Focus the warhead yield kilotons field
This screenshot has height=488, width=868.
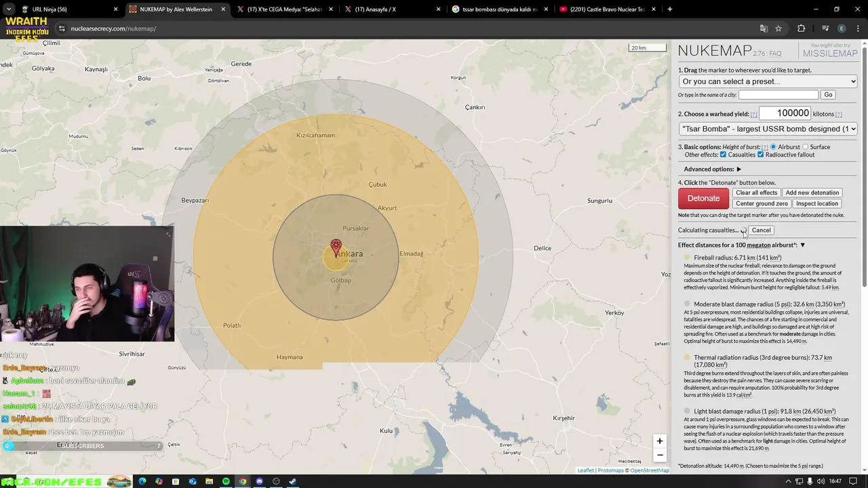pos(785,113)
